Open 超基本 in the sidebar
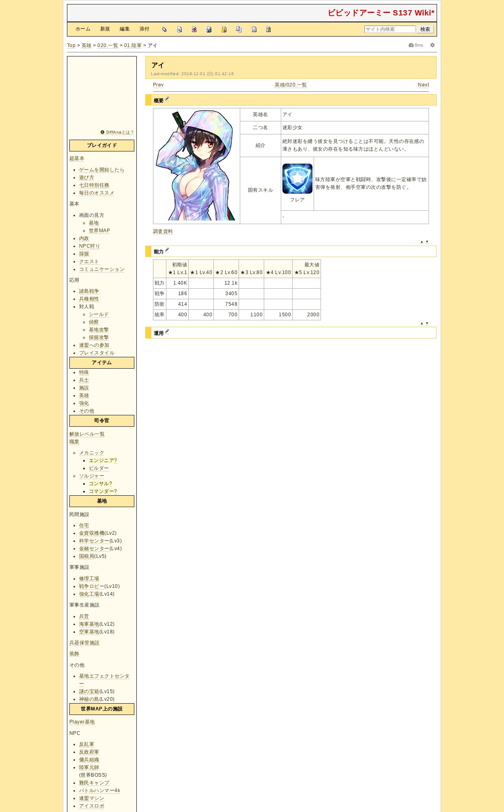504x812 pixels. point(77,158)
